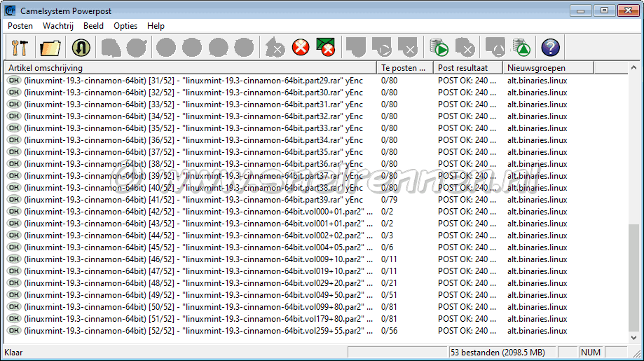Click POST OK result in part29.rar row
The height and width of the screenshot is (361, 644).
467,81
